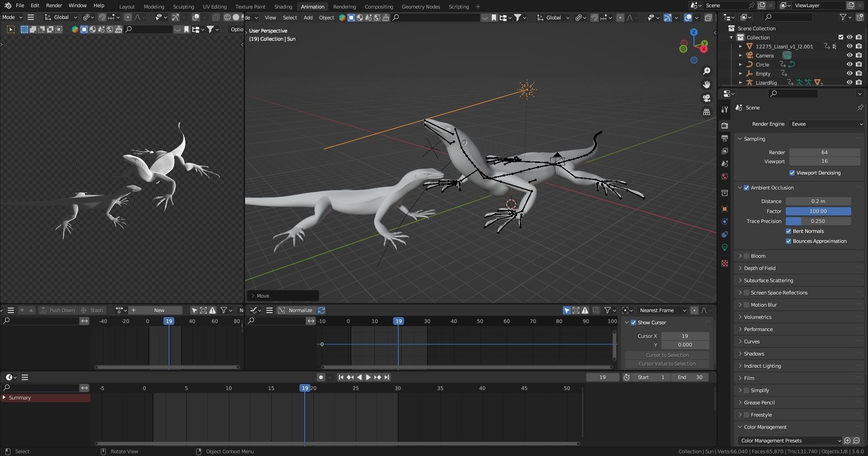Uncheck Bounces Approximation

788,241
